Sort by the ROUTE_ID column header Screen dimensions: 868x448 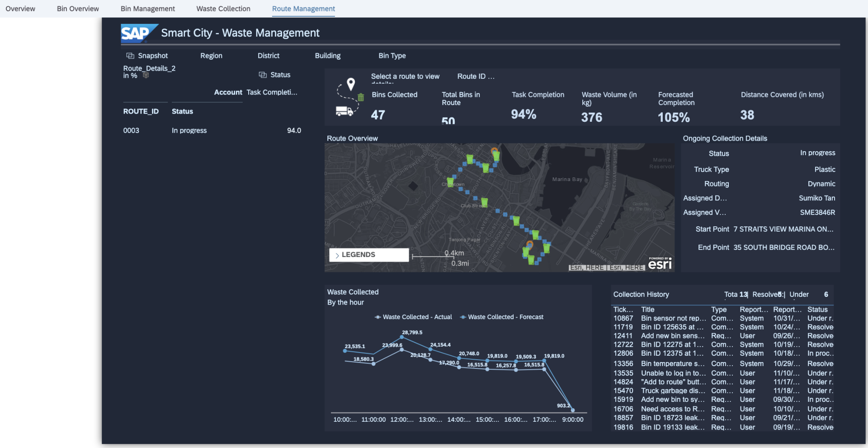tap(141, 111)
